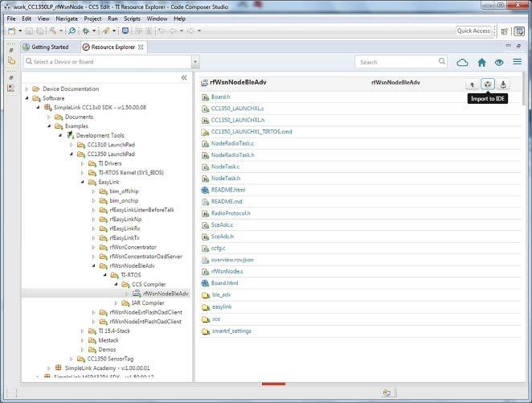This screenshot has height=403, width=532.
Task: Click the go up one level arrow icon
Action: (x=472, y=84)
